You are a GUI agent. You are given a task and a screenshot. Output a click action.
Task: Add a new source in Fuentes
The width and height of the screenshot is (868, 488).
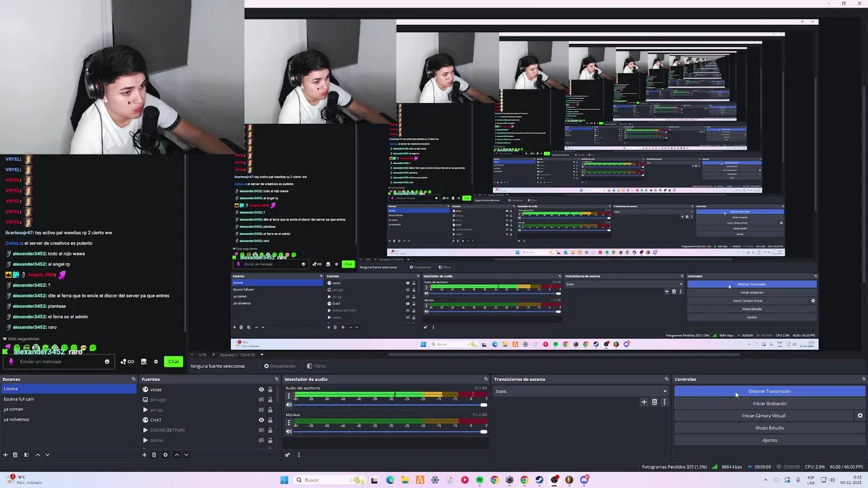(x=144, y=455)
